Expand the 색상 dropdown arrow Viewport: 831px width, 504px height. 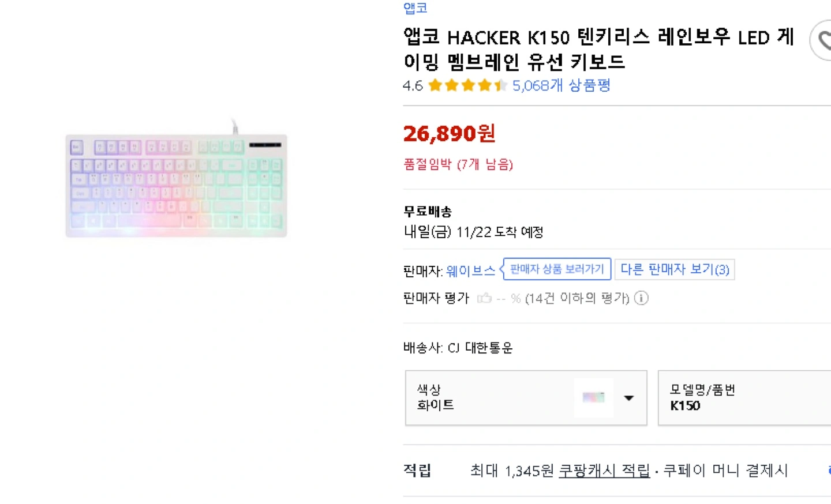(629, 398)
